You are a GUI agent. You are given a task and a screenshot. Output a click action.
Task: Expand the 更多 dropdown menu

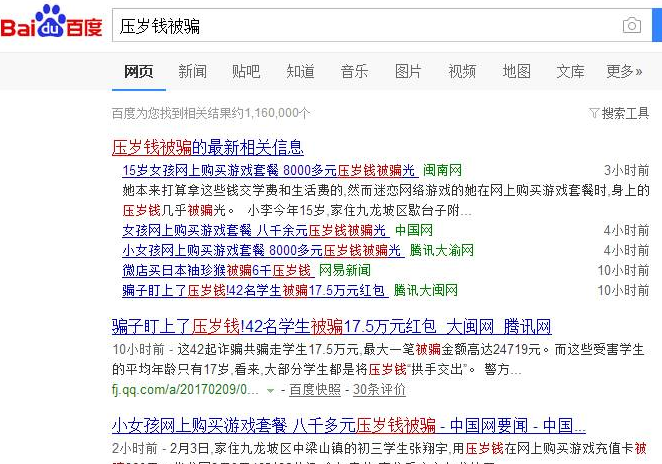(624, 71)
